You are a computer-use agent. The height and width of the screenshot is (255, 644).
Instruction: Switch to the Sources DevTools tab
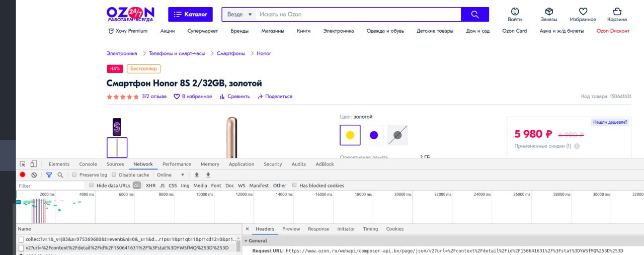click(x=115, y=164)
